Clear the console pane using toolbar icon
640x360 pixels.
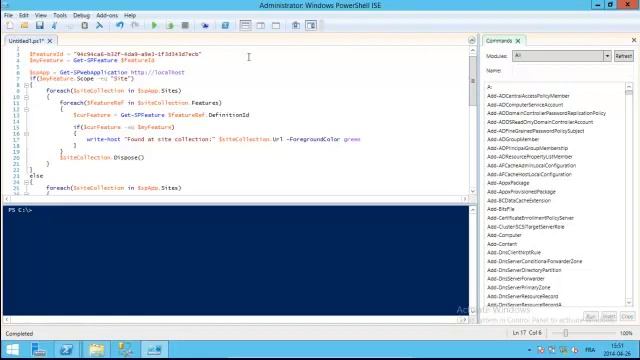[100, 25]
